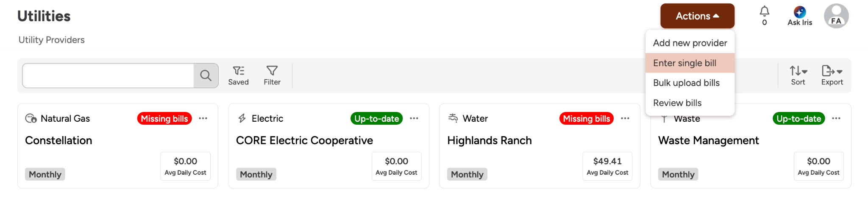Viewport: 868px width, 215px height.
Task: Select Bulk upload bills option
Action: [686, 83]
